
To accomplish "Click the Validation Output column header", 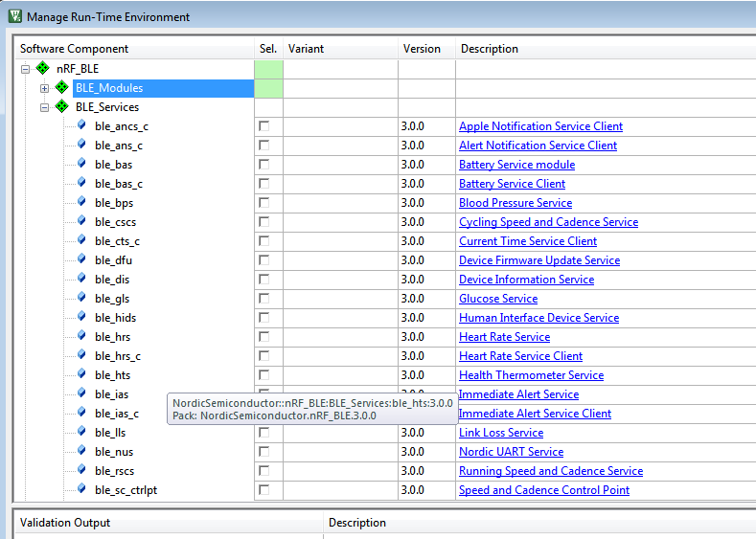I will point(168,523).
